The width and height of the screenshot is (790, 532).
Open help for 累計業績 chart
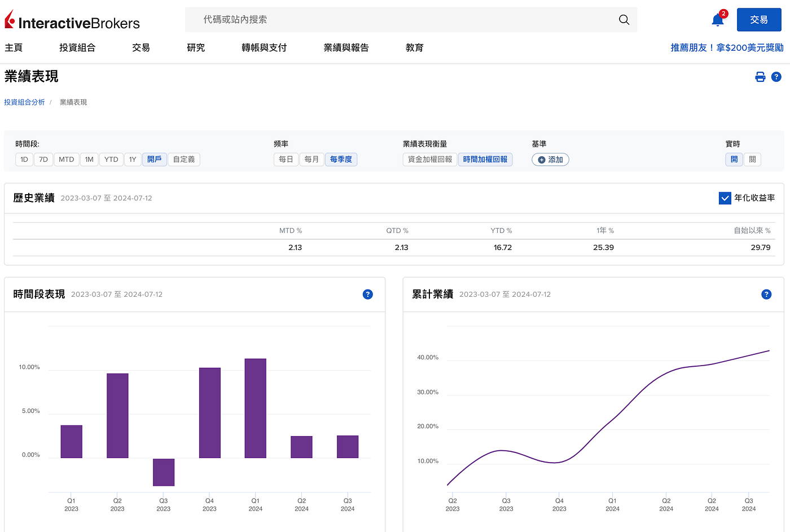tap(766, 294)
